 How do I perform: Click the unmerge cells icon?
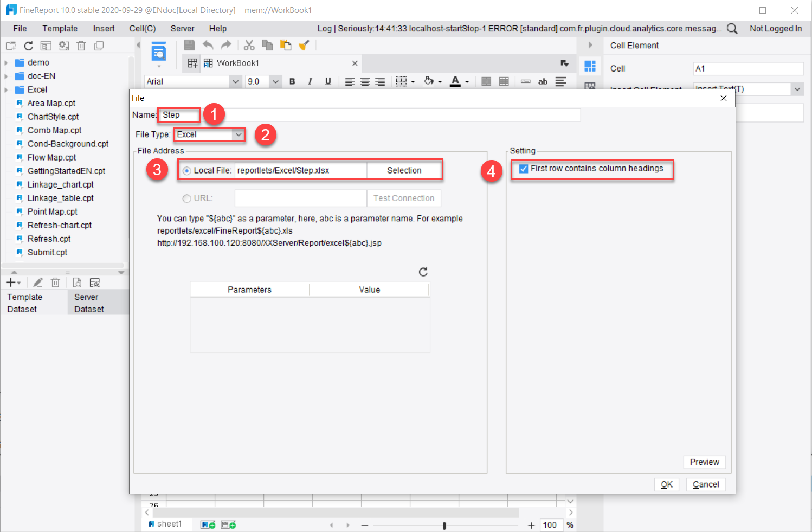click(x=504, y=81)
